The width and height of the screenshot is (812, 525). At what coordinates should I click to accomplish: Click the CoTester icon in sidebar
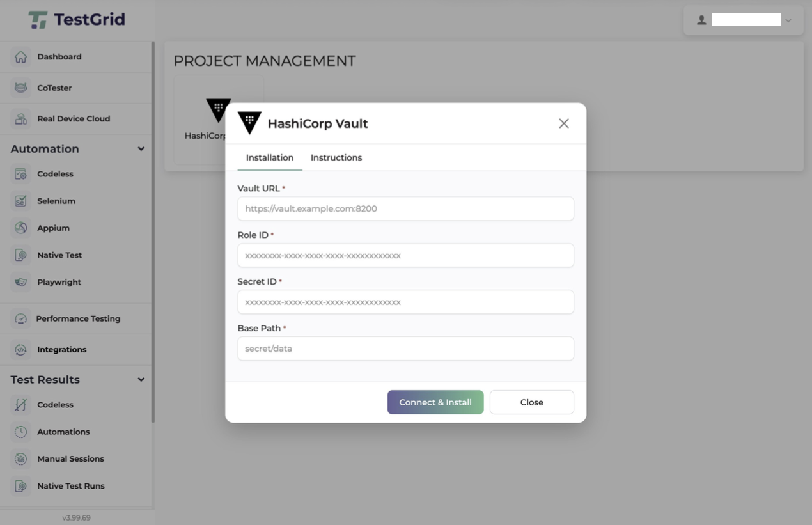[20, 88]
